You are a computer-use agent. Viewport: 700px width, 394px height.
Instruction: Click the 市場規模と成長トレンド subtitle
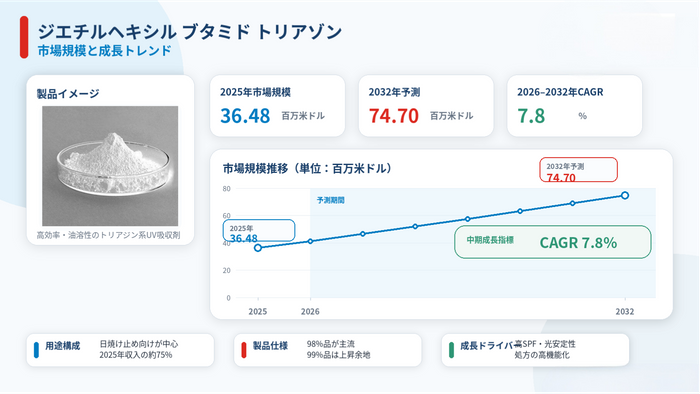104,50
